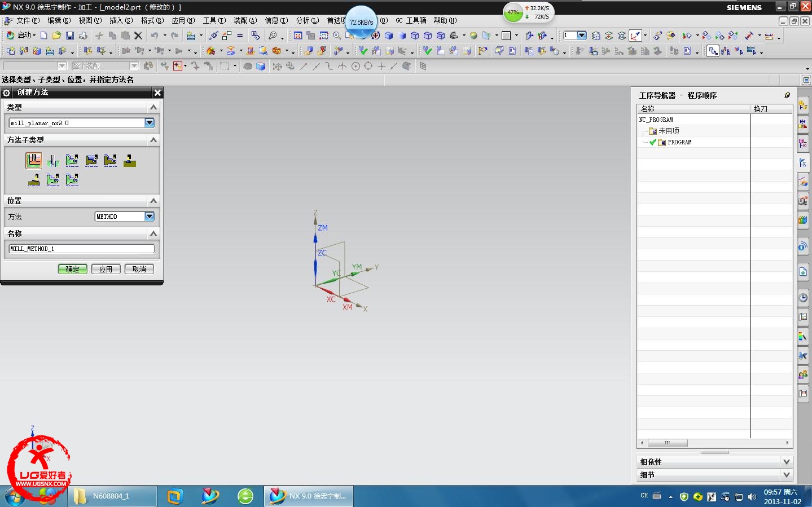The image size is (812, 507).
Task: Open the Windows Start button
Action: 15,496
